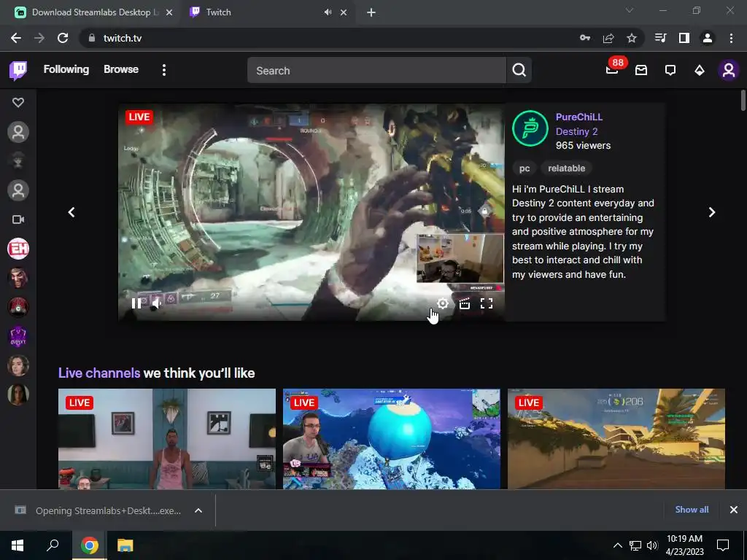Image resolution: width=747 pixels, height=560 pixels.
Task: Open the notifications icon with 88 badge
Action: (612, 70)
